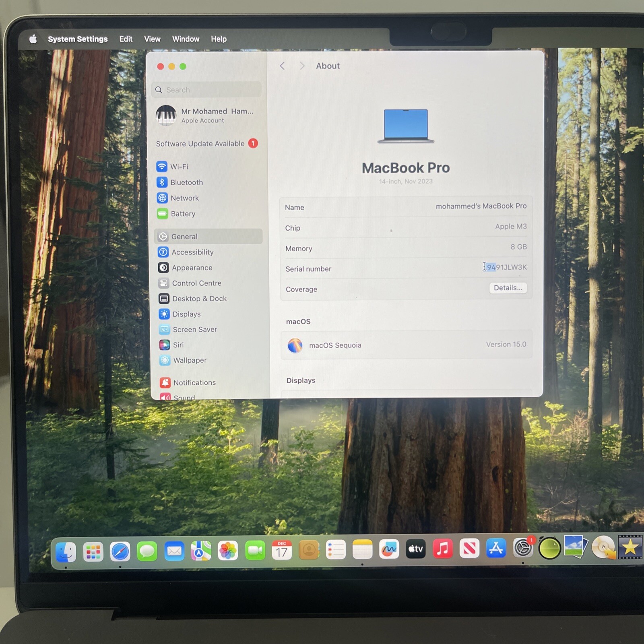This screenshot has width=644, height=644.
Task: Go back using the left chevron
Action: tap(283, 66)
